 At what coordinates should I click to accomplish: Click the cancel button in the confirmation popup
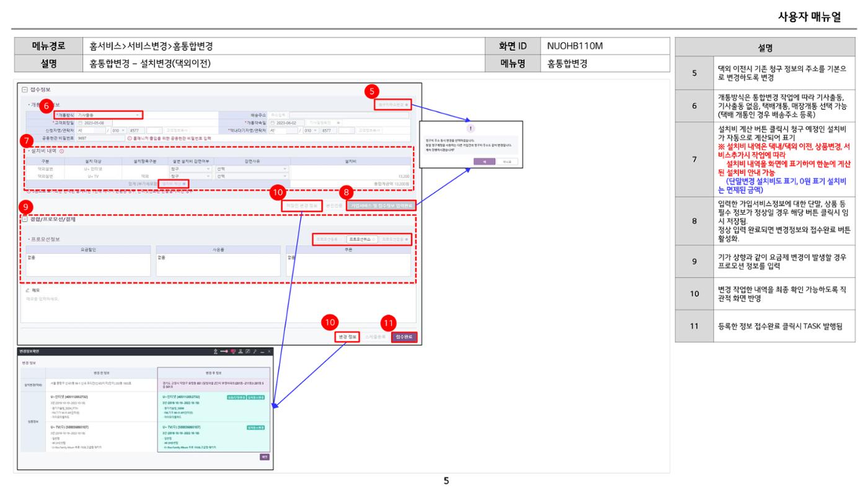point(508,161)
